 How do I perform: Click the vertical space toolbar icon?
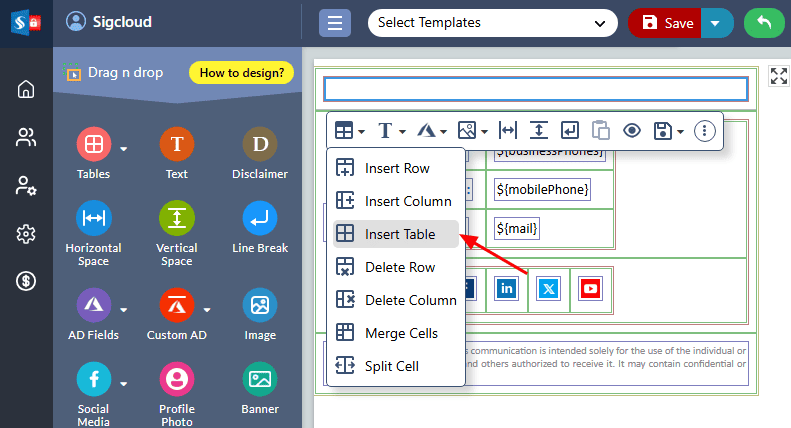point(538,130)
